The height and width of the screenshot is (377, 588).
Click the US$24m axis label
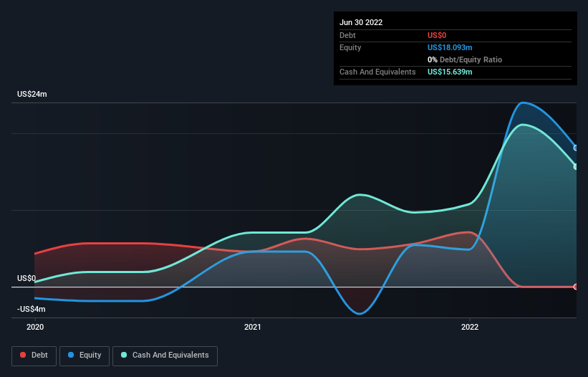click(32, 94)
